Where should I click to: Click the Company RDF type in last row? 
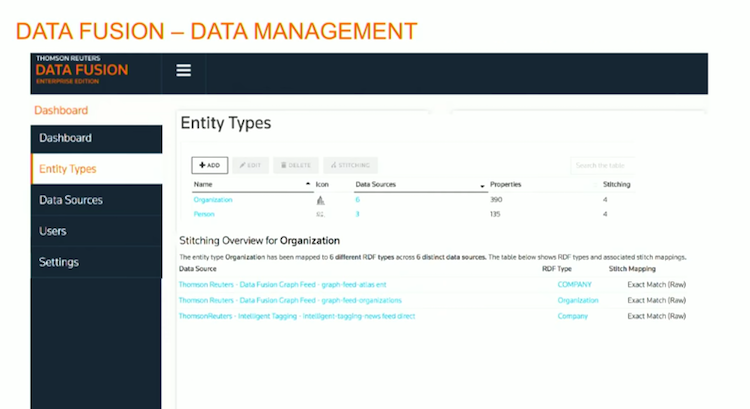coord(573,316)
